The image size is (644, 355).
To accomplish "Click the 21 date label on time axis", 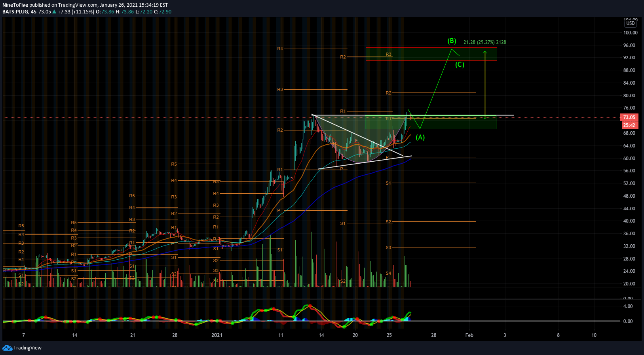I will point(133,335).
